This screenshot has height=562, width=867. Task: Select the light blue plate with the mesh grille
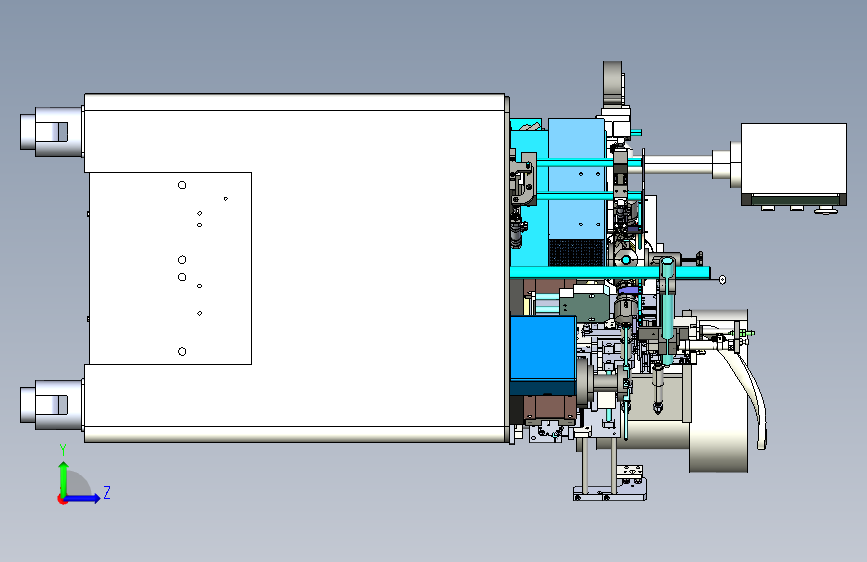(x=577, y=191)
